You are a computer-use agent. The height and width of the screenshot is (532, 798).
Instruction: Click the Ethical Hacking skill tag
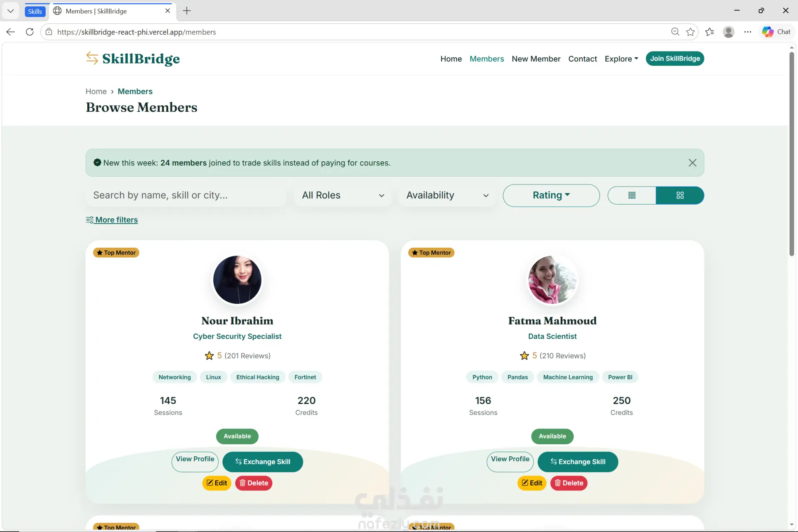(258, 377)
